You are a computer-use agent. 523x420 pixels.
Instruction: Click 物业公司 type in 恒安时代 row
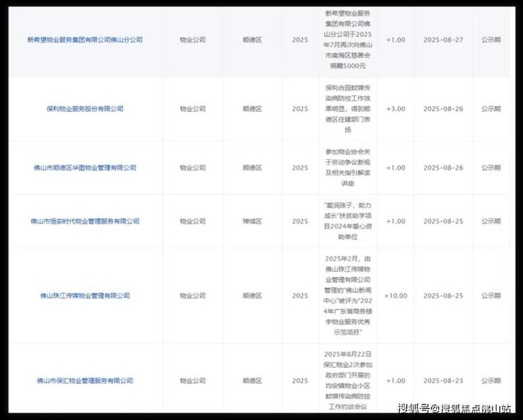[x=192, y=221]
